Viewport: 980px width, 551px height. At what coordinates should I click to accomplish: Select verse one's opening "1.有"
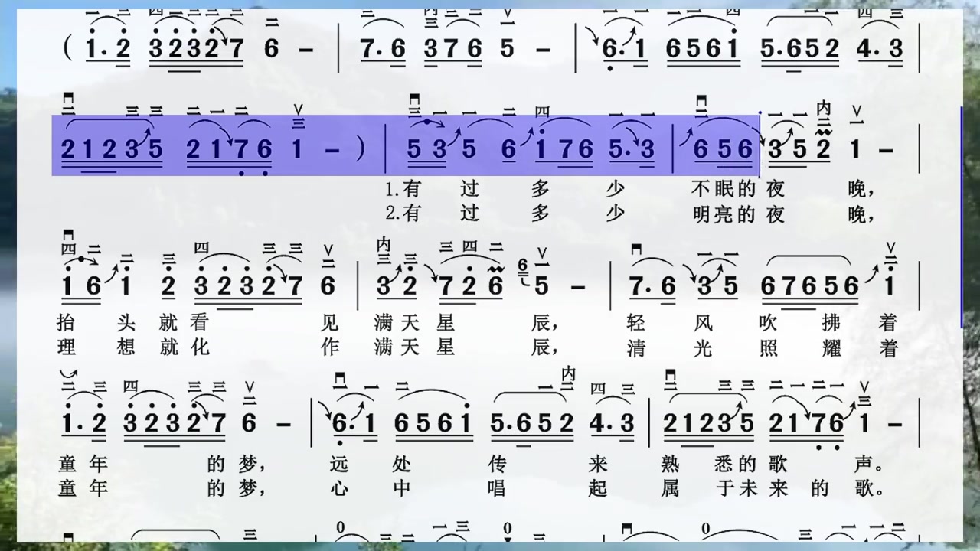point(403,188)
